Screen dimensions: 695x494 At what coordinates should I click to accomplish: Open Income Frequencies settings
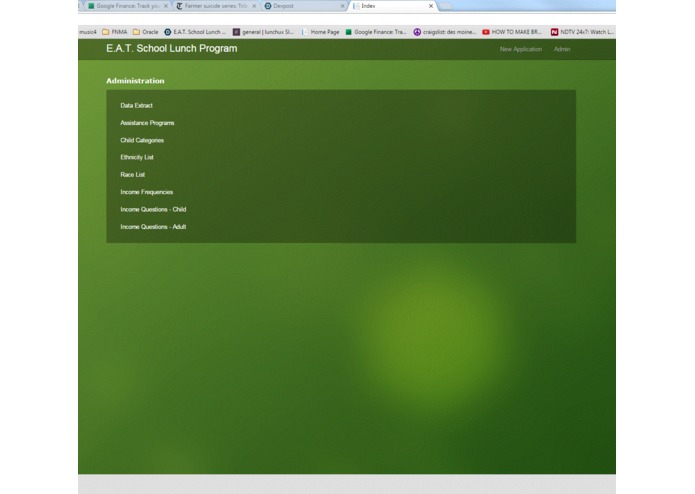(146, 192)
